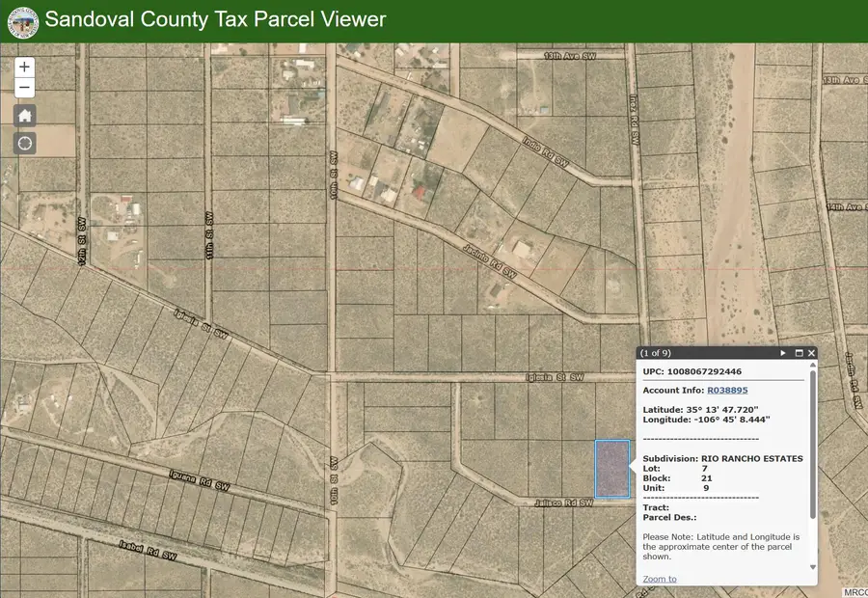This screenshot has width=868, height=598.
Task: Close the parcel information popup
Action: pos(813,353)
